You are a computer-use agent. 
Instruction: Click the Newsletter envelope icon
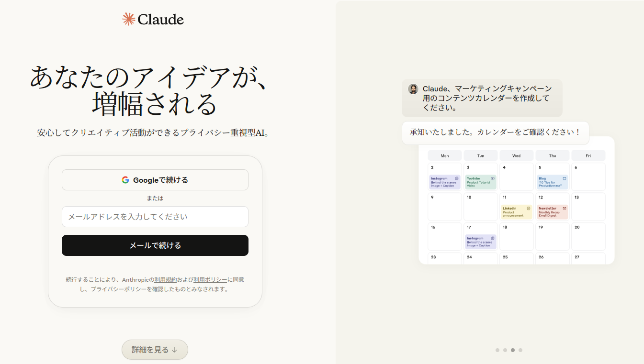click(x=565, y=208)
